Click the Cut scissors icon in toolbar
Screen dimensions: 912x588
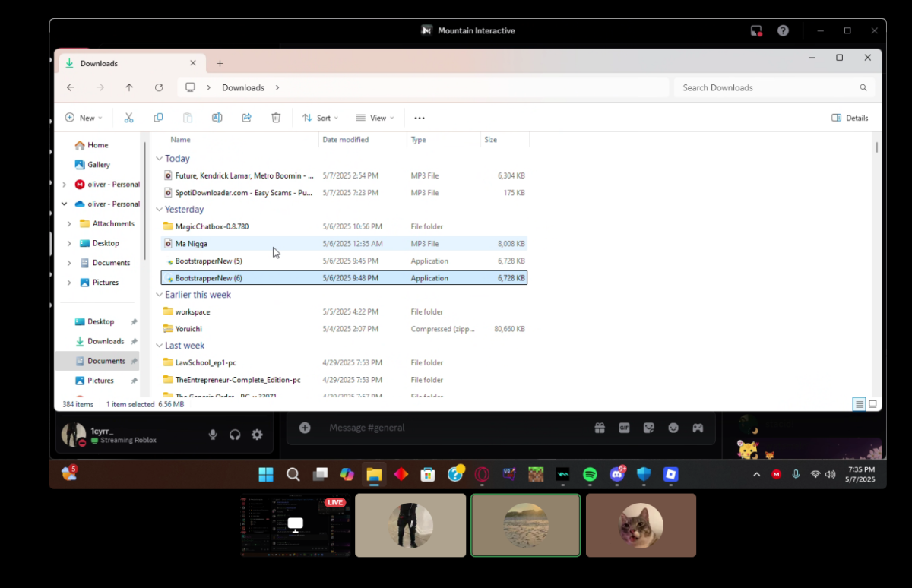[128, 118]
